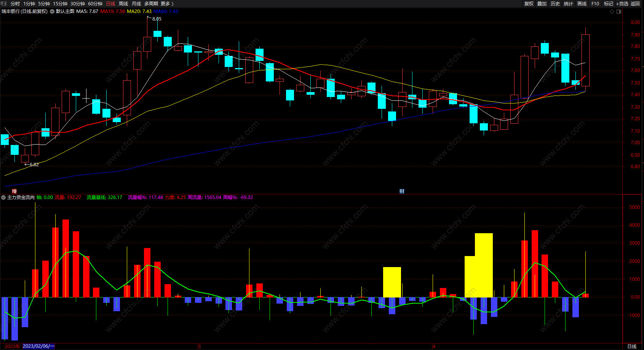Click the collapse-sidebar icon at top-left corner

point(4,3)
